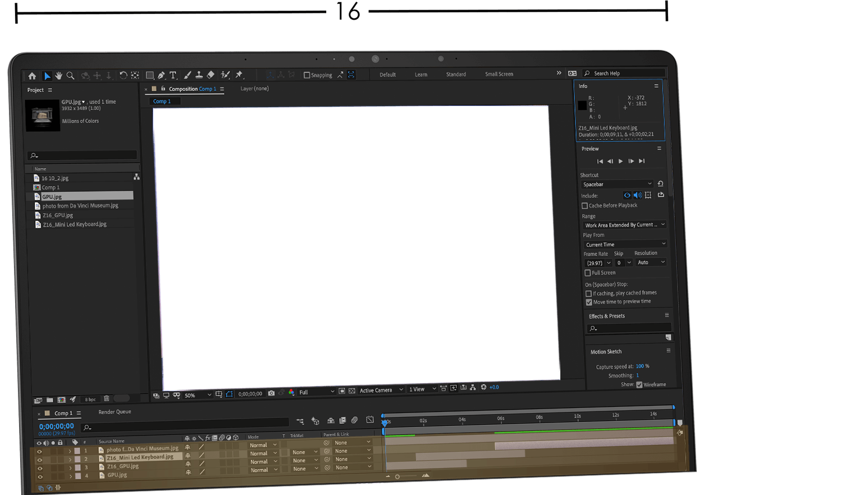
Task: Select the Zoom magnifier tool
Action: [x=71, y=76]
